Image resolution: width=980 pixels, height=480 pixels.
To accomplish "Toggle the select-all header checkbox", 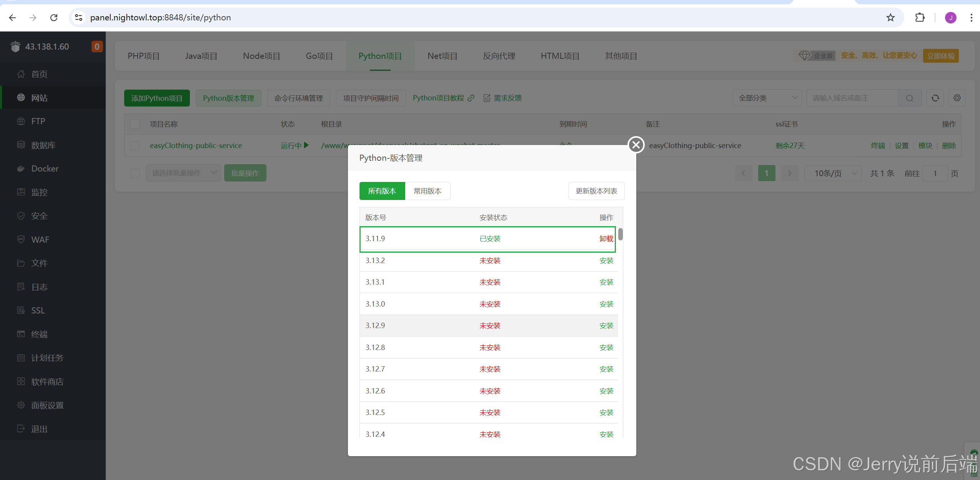I will pos(135,124).
